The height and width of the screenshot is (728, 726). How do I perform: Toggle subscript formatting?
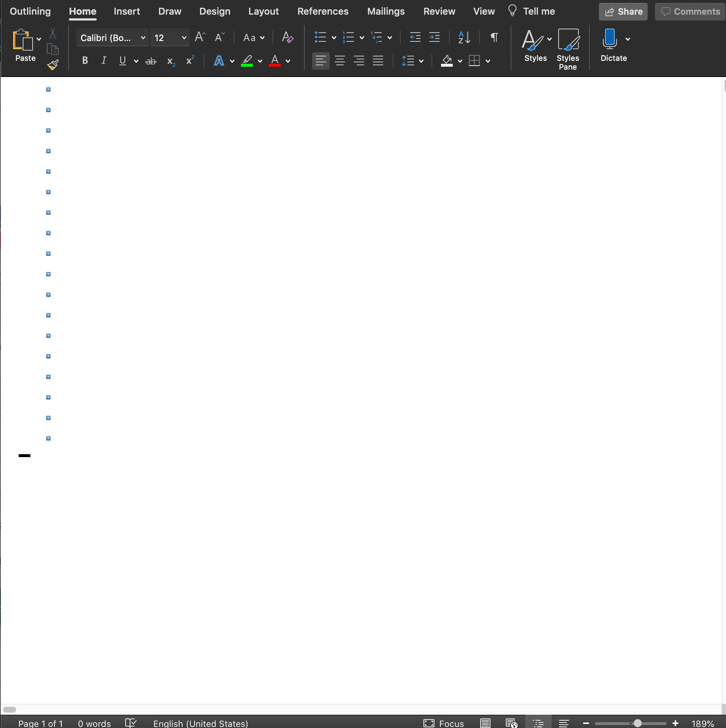coord(171,61)
